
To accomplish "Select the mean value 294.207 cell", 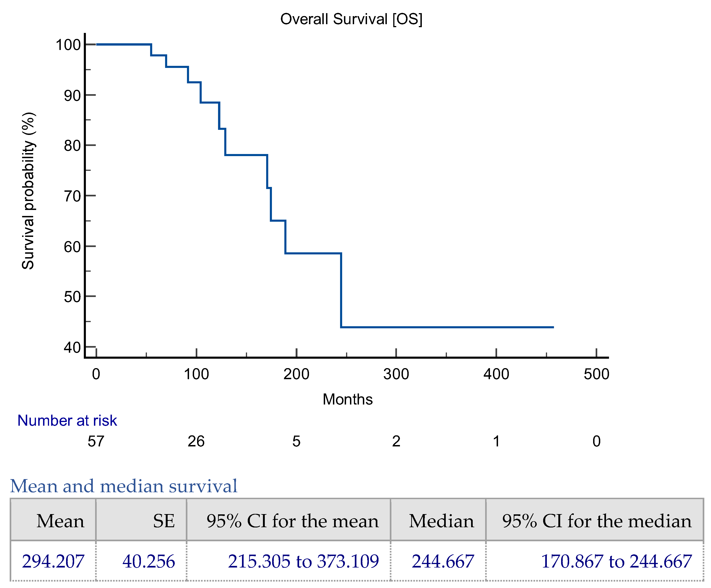I will tap(53, 562).
